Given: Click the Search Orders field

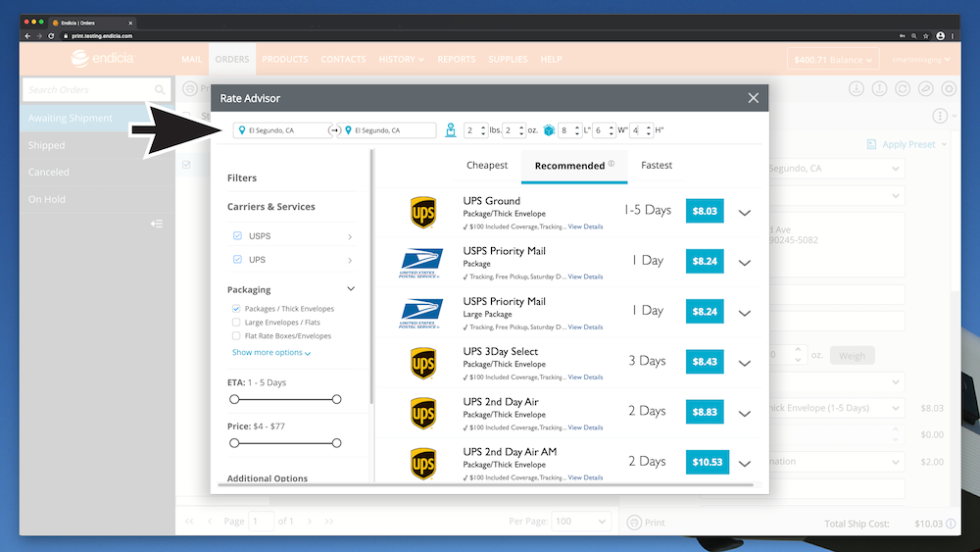Looking at the screenshot, I should coord(96,90).
